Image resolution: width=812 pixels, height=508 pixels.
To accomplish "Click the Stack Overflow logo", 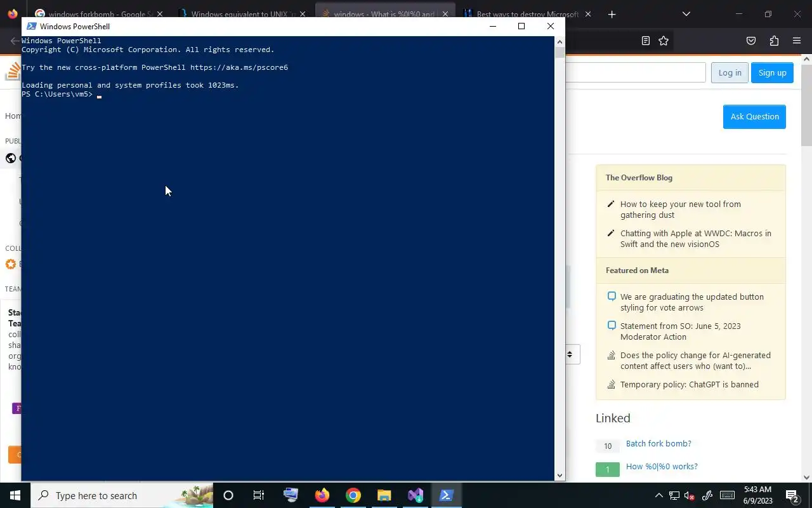I will tap(13, 72).
